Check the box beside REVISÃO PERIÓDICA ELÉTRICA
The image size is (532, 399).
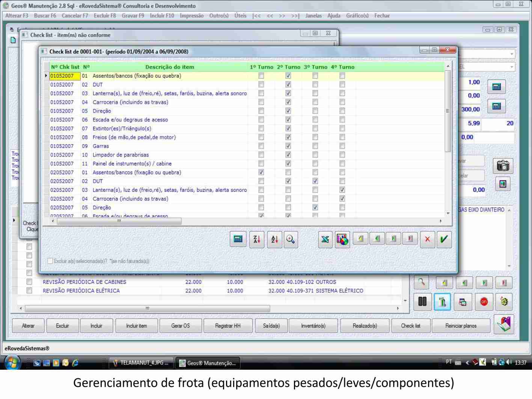29,291
